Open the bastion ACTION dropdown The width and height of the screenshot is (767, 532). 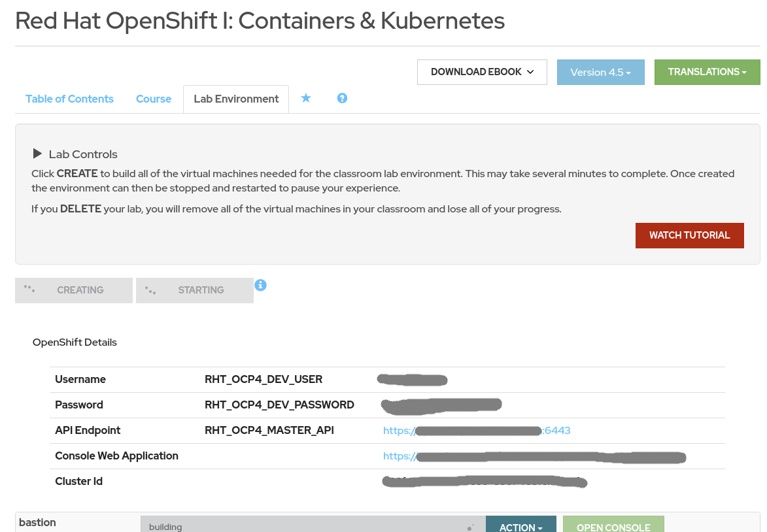click(520, 526)
